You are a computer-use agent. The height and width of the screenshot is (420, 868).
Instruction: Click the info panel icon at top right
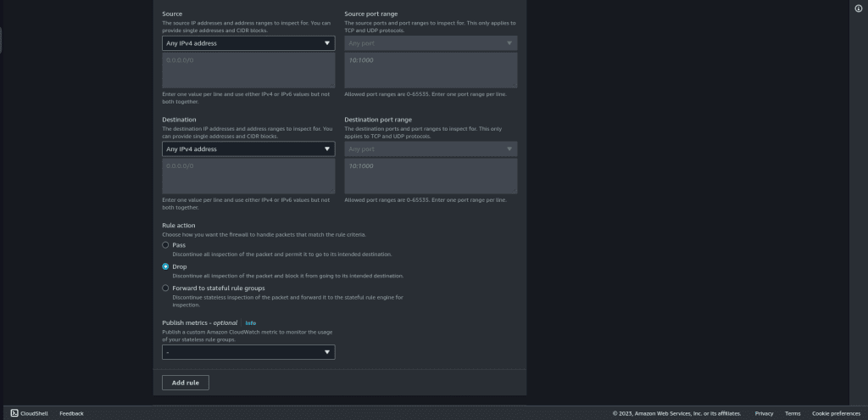click(859, 8)
